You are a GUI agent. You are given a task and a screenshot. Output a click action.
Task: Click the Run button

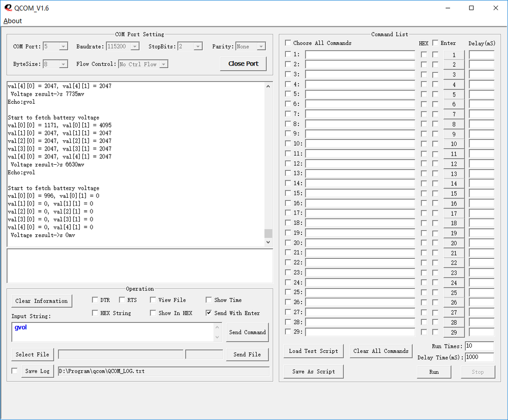point(434,372)
